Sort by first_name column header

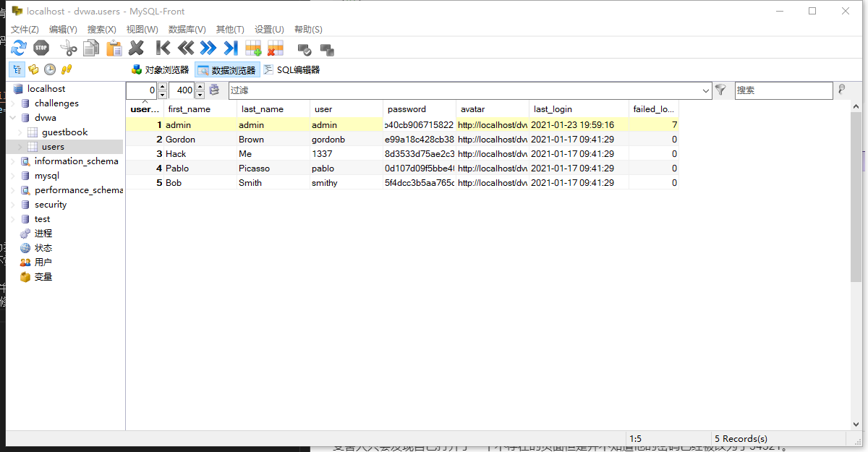point(200,109)
